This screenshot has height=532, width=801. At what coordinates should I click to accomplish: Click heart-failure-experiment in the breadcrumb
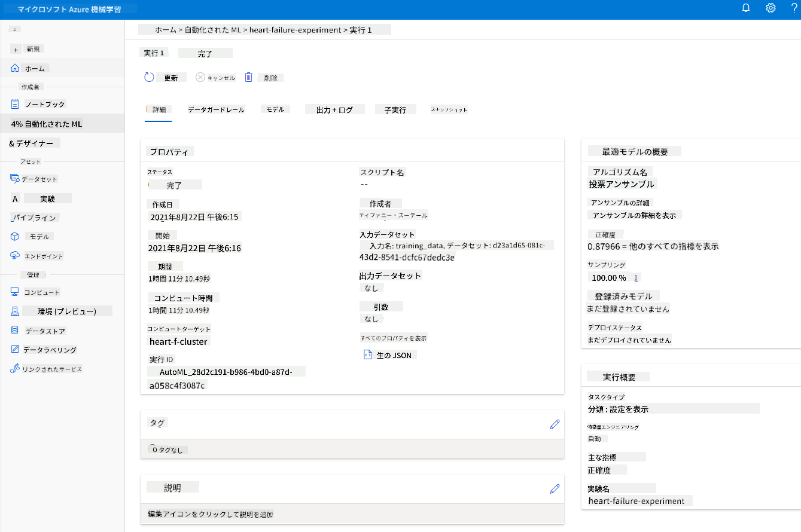point(295,30)
